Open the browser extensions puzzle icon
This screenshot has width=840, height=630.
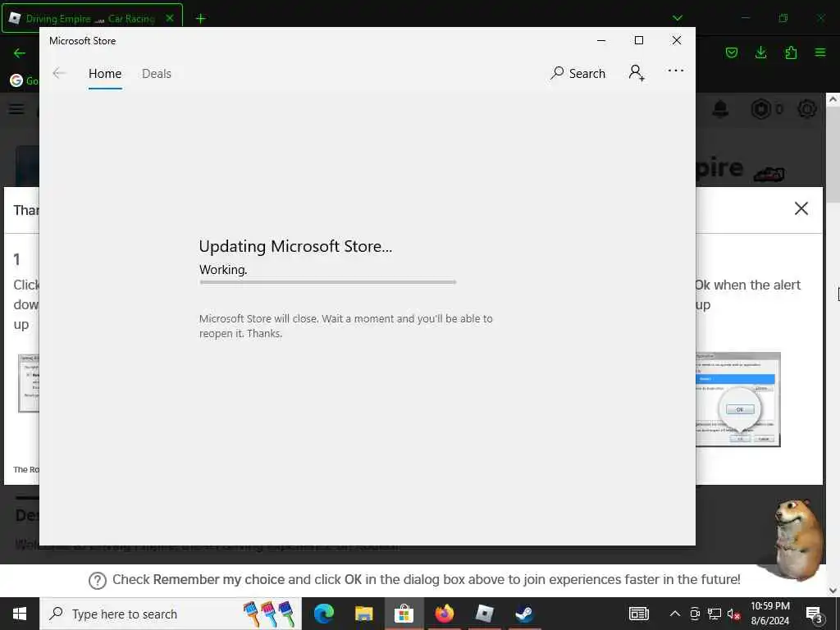click(x=791, y=52)
